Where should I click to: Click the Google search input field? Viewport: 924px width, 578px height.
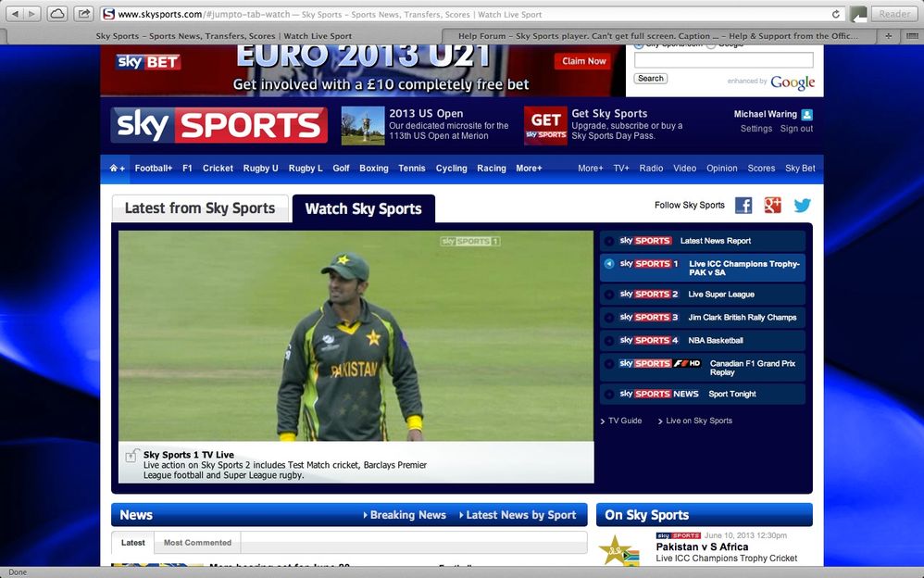point(724,60)
